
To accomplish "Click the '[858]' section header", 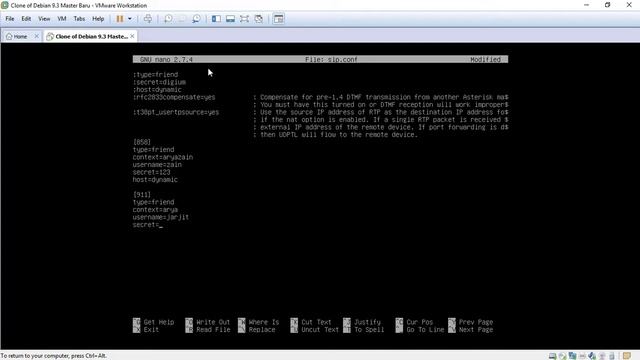I will pos(142,142).
